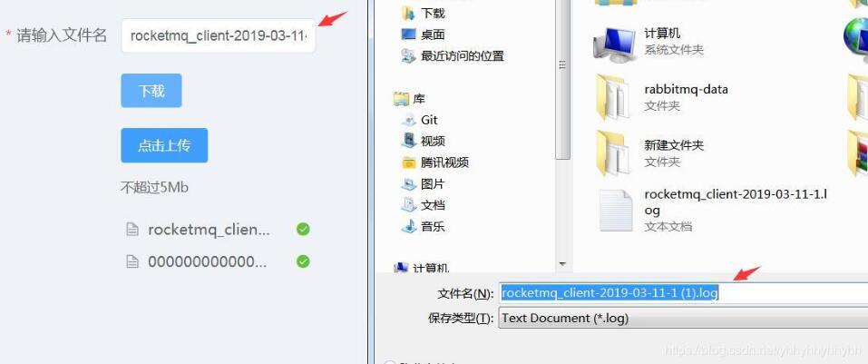
Task: Go to 桌面 in the sidebar
Action: point(423,34)
